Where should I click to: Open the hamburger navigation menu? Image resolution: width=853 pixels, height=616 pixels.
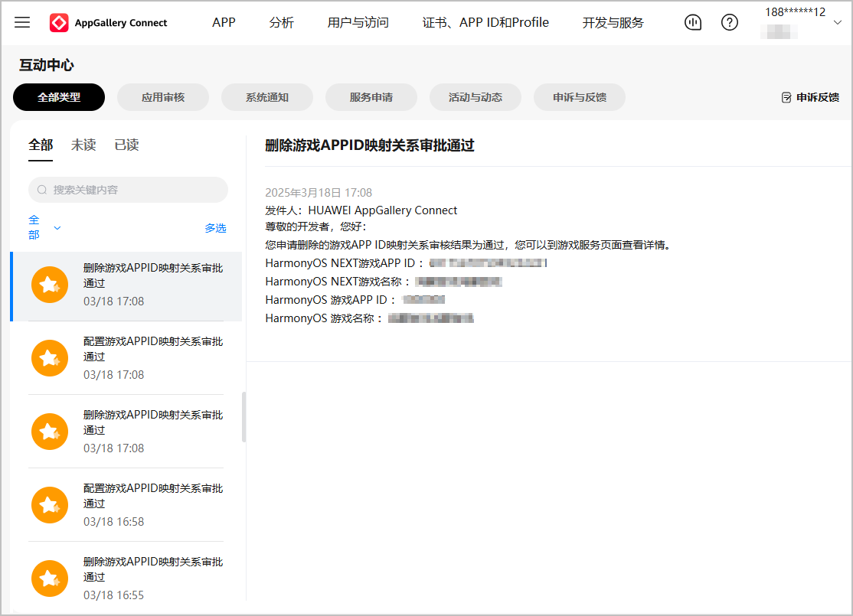coord(22,22)
